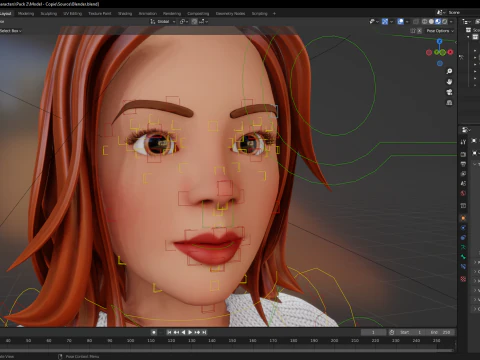Switch to the Modeling workspace tab

click(26, 14)
